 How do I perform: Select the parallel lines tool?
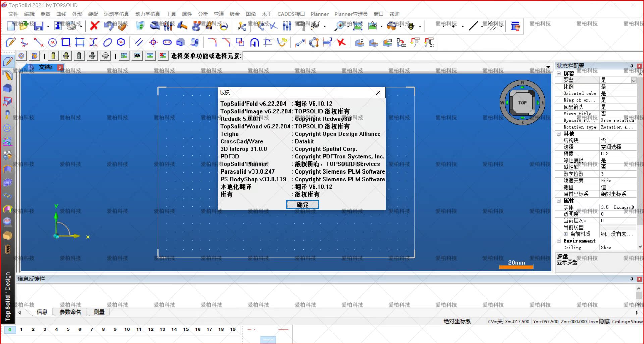click(x=139, y=42)
